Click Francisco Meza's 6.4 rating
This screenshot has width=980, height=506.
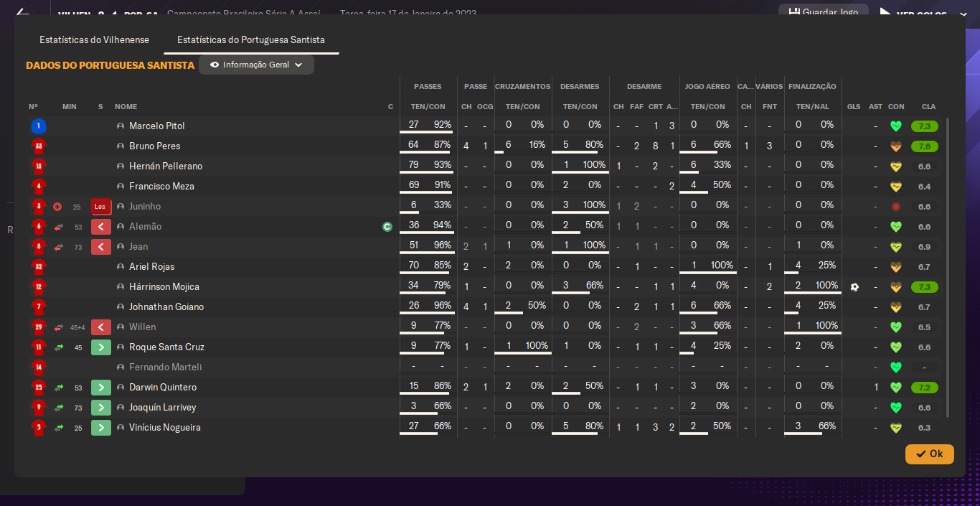tap(924, 187)
